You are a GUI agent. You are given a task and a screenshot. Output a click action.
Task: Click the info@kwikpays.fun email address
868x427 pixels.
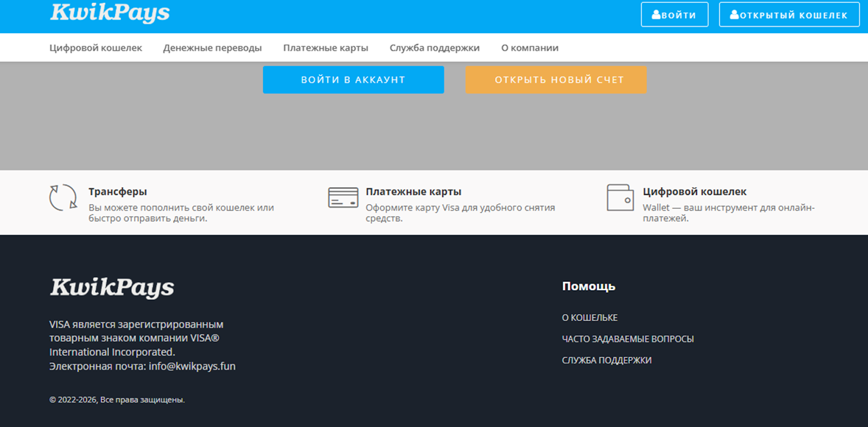(x=192, y=366)
